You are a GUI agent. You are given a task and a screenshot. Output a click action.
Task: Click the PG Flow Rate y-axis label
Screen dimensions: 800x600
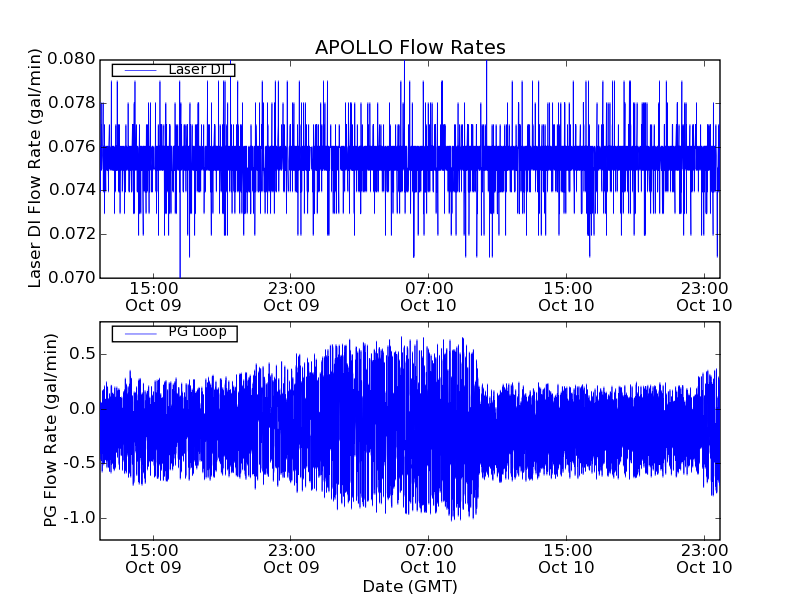(50, 430)
